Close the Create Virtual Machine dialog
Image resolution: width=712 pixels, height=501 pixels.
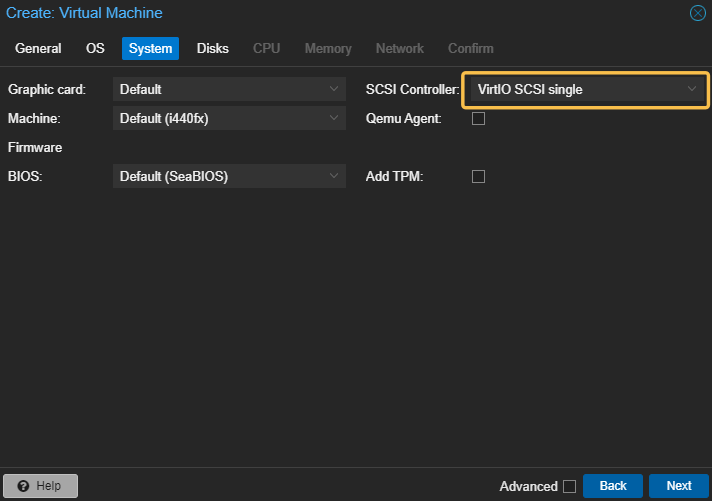coord(697,13)
